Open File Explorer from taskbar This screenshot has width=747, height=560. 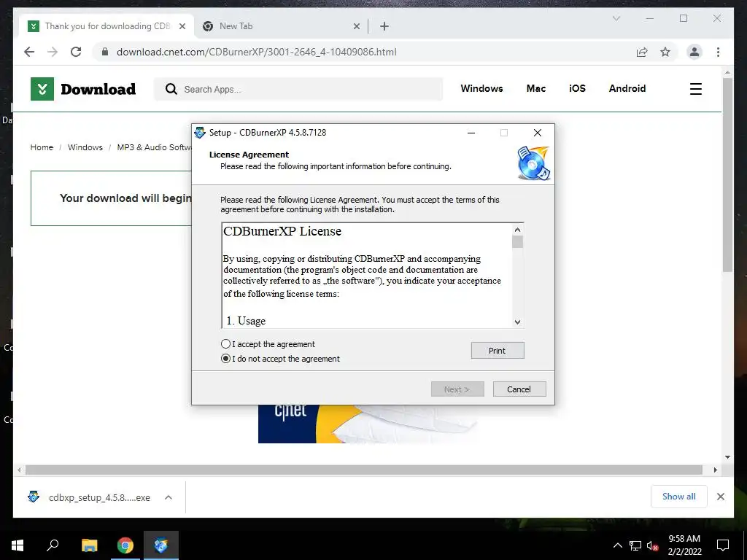(x=89, y=545)
